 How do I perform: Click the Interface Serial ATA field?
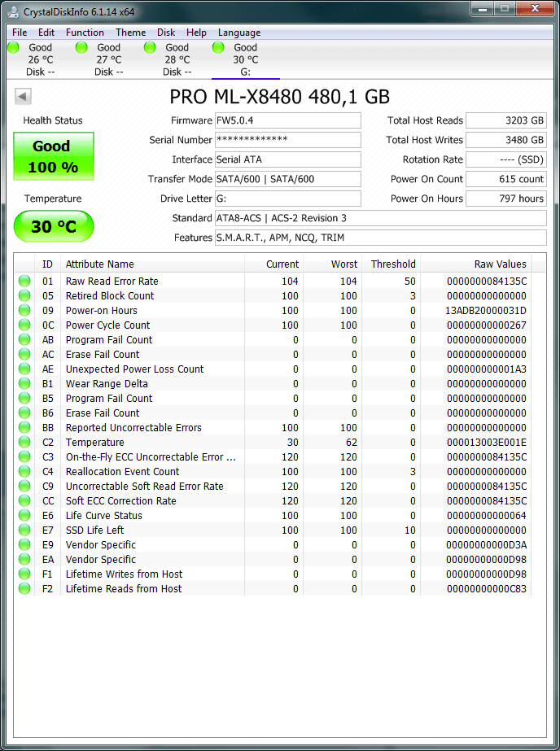(x=288, y=159)
